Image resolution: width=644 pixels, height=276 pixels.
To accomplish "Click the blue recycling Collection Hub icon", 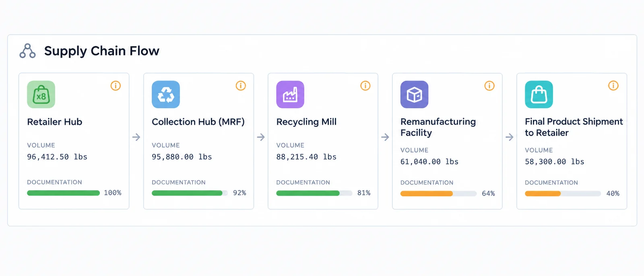I will (x=166, y=95).
